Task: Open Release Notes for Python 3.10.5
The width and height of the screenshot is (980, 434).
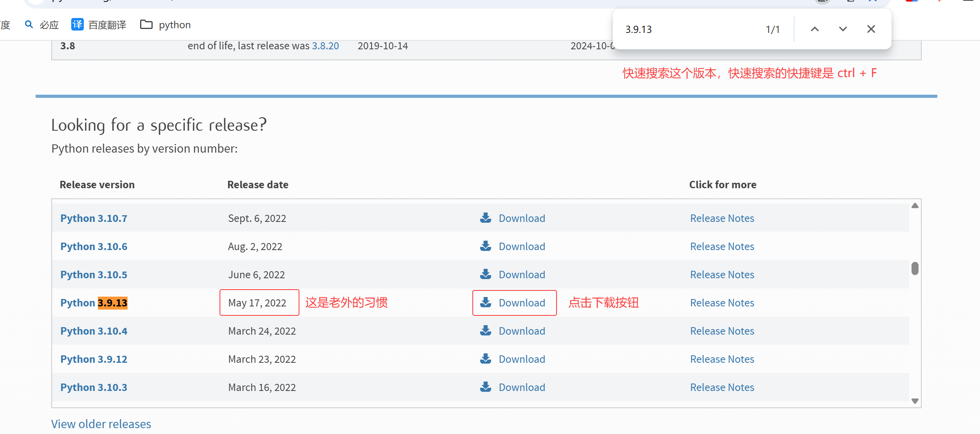Action: click(x=722, y=275)
